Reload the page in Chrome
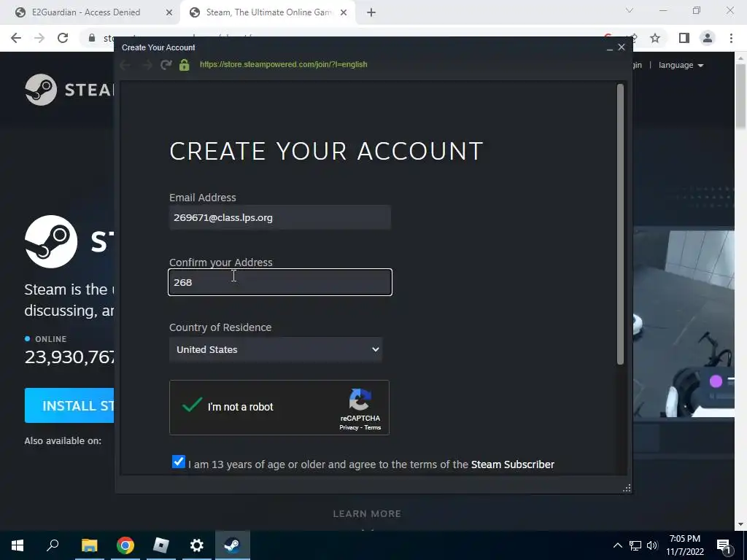The image size is (747, 560). pos(63,38)
